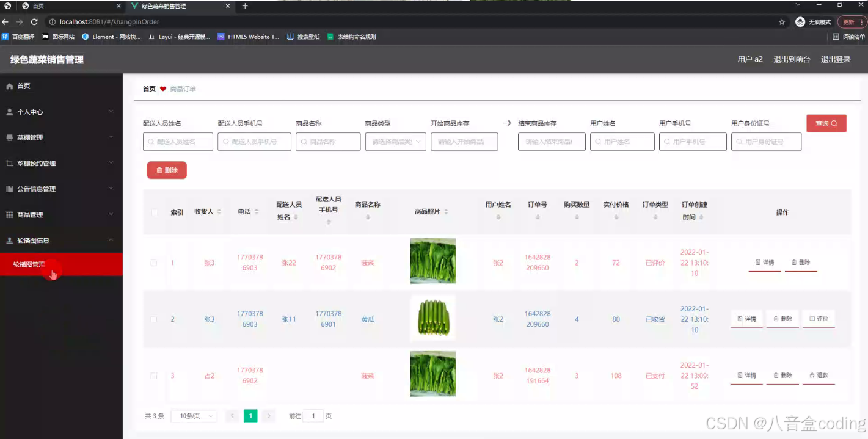Click the 商品名称 search field

pyautogui.click(x=328, y=142)
